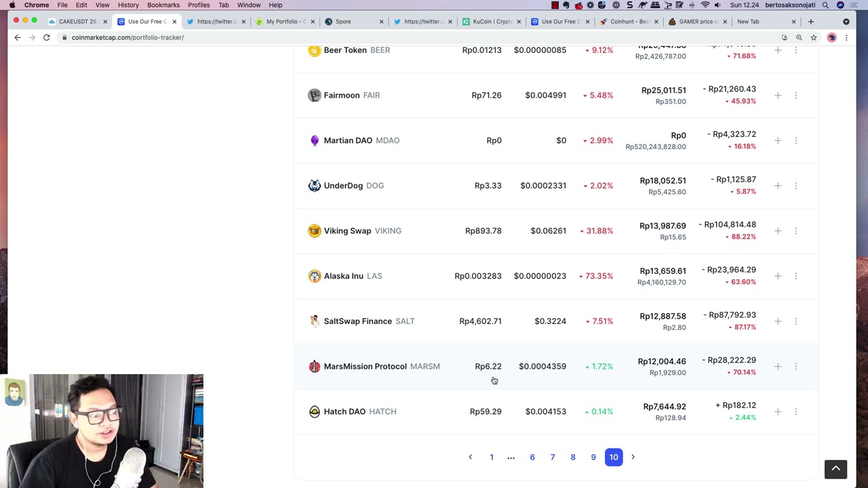Open Chrome three-dot menu
868x488 pixels.
[846, 38]
